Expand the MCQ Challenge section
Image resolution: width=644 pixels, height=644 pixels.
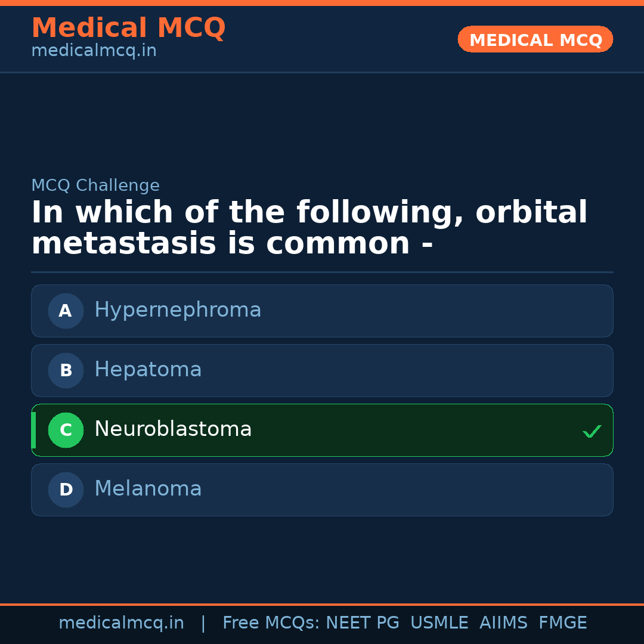tap(95, 185)
